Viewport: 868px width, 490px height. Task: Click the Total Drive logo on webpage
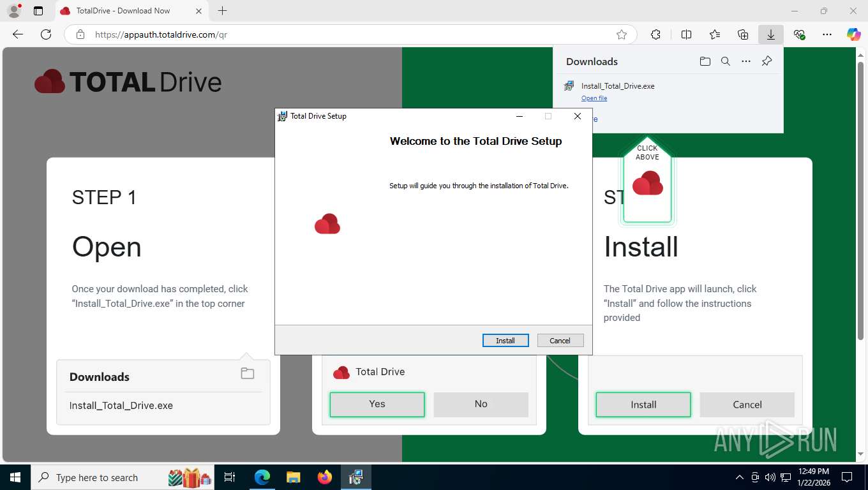click(x=128, y=82)
